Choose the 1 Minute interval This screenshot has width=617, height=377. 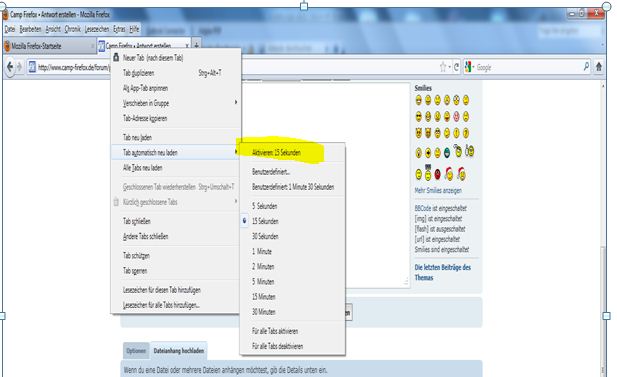coord(292,251)
